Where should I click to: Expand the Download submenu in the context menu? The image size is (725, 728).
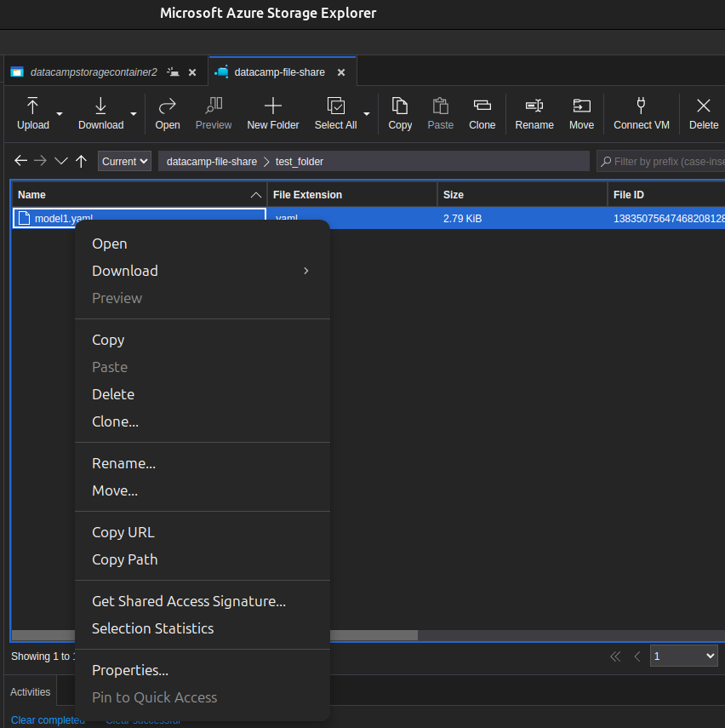tap(125, 271)
